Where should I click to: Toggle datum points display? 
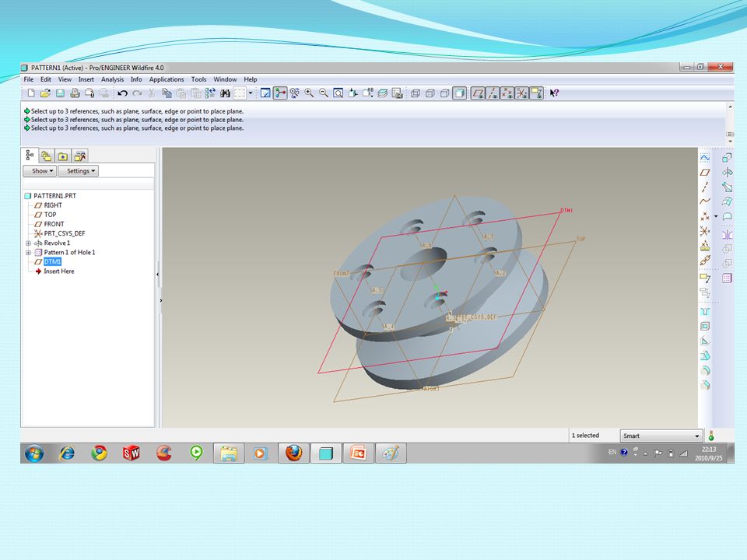coord(507,93)
